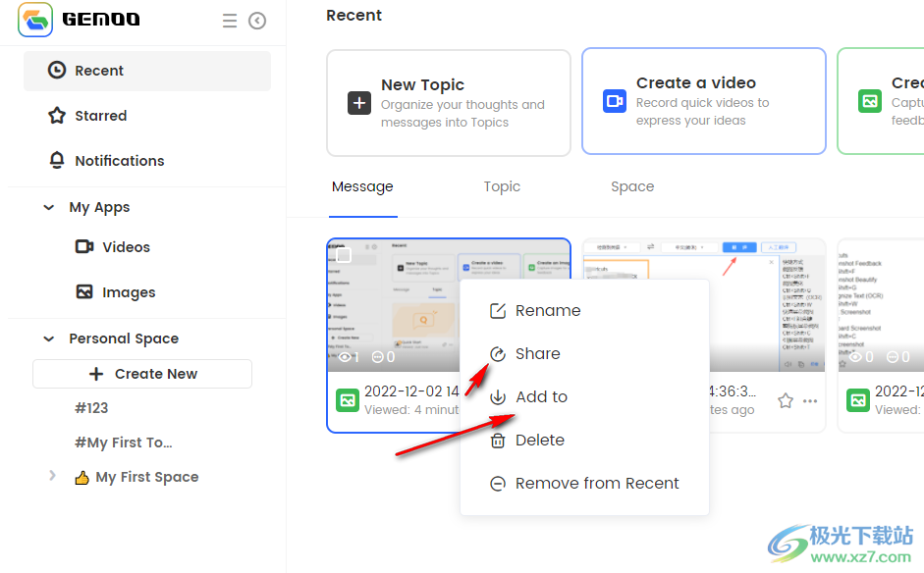Click green image icon of third message

tap(858, 400)
